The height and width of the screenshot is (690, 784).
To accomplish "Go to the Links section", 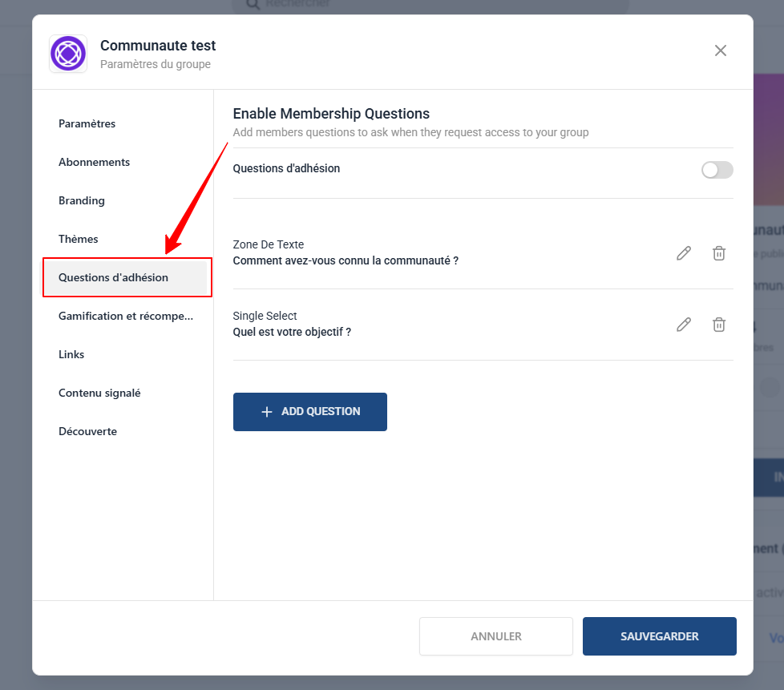I will 71,354.
